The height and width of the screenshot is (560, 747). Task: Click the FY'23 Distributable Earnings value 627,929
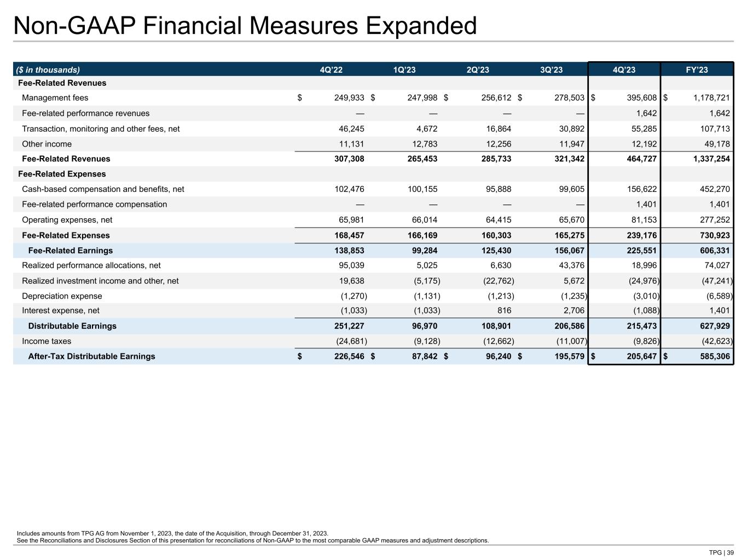711,326
